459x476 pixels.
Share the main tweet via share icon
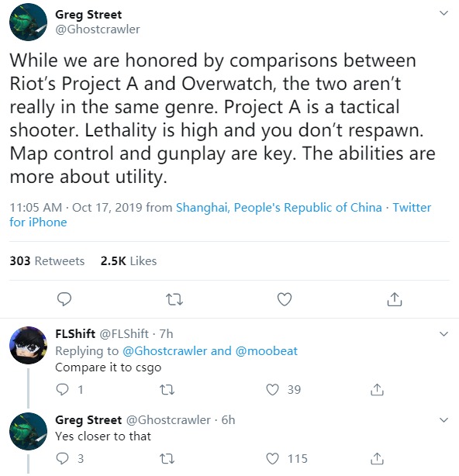pyautogui.click(x=395, y=299)
